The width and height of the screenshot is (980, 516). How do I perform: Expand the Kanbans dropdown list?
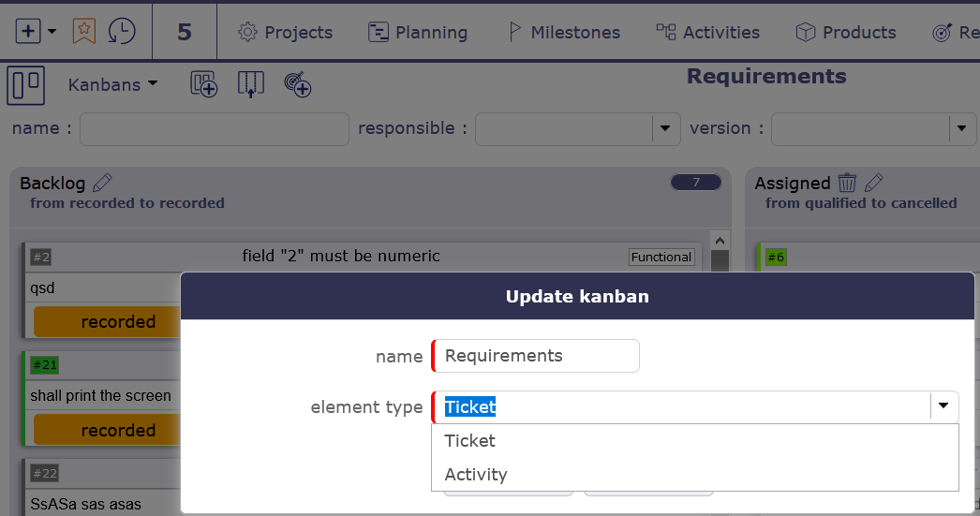point(113,84)
